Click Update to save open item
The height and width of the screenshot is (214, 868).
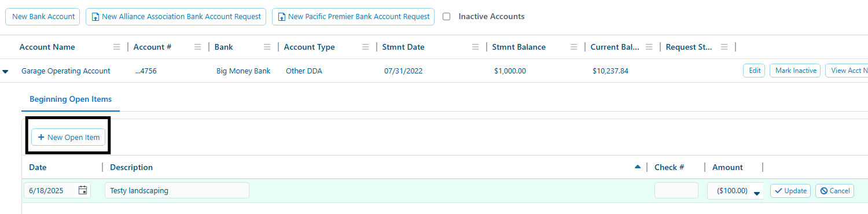[x=790, y=190]
